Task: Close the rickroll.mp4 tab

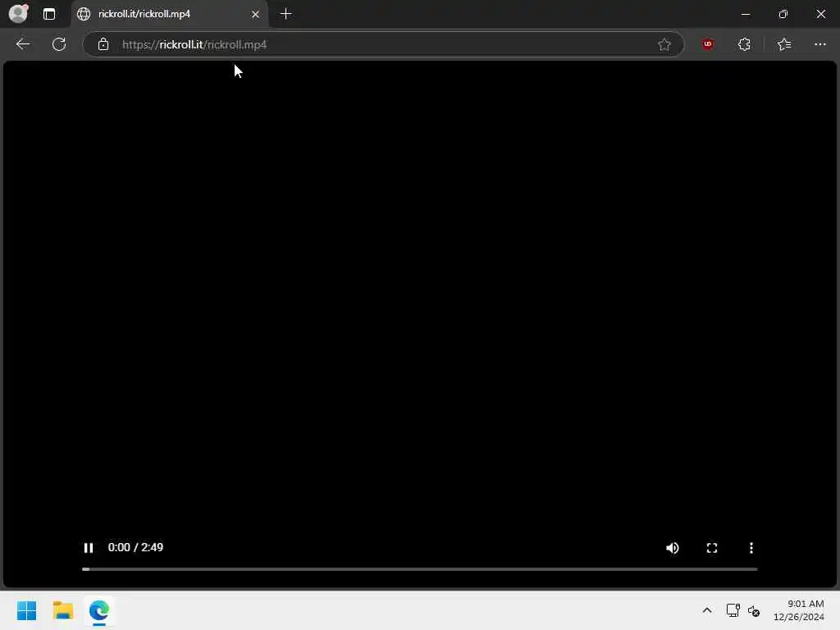Action: pyautogui.click(x=256, y=14)
